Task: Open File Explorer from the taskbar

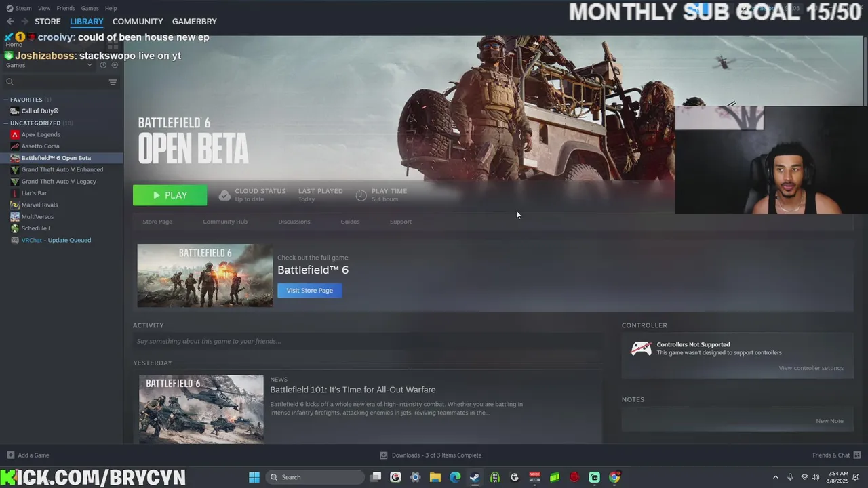Action: coord(435,477)
